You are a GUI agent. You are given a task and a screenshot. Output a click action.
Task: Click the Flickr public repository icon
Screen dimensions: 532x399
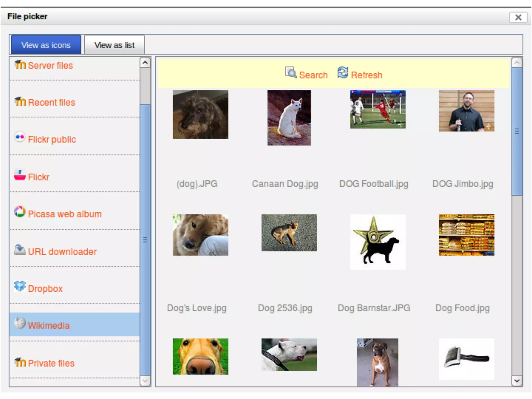(x=20, y=137)
